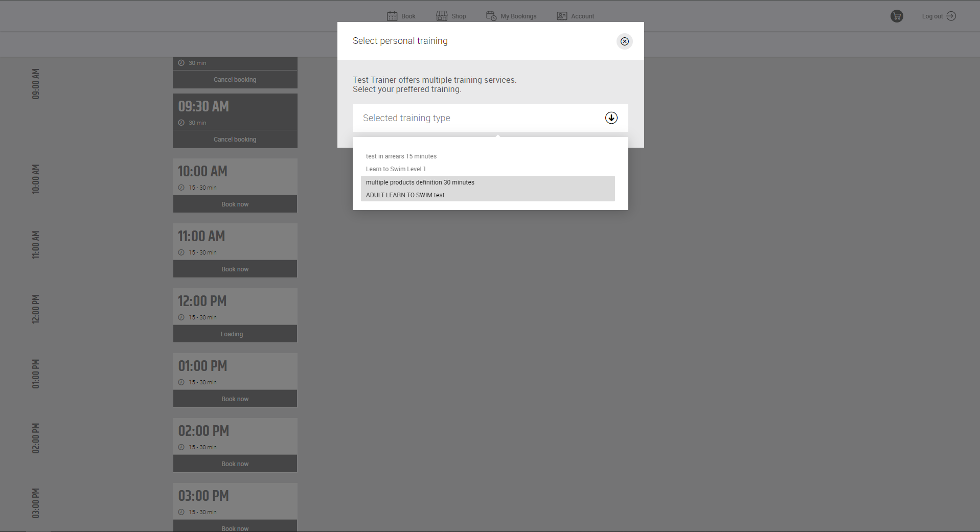980x532 pixels.
Task: Cancel booking for 09:30 AM slot
Action: (x=235, y=140)
